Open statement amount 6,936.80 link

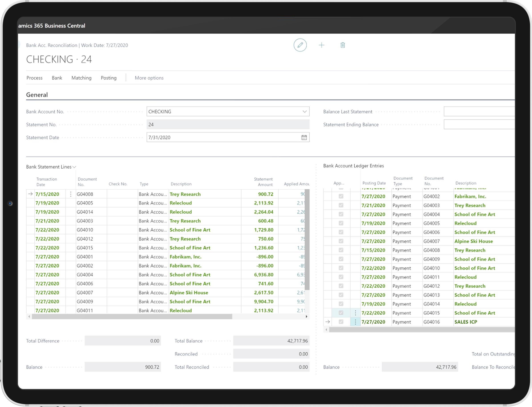click(264, 275)
